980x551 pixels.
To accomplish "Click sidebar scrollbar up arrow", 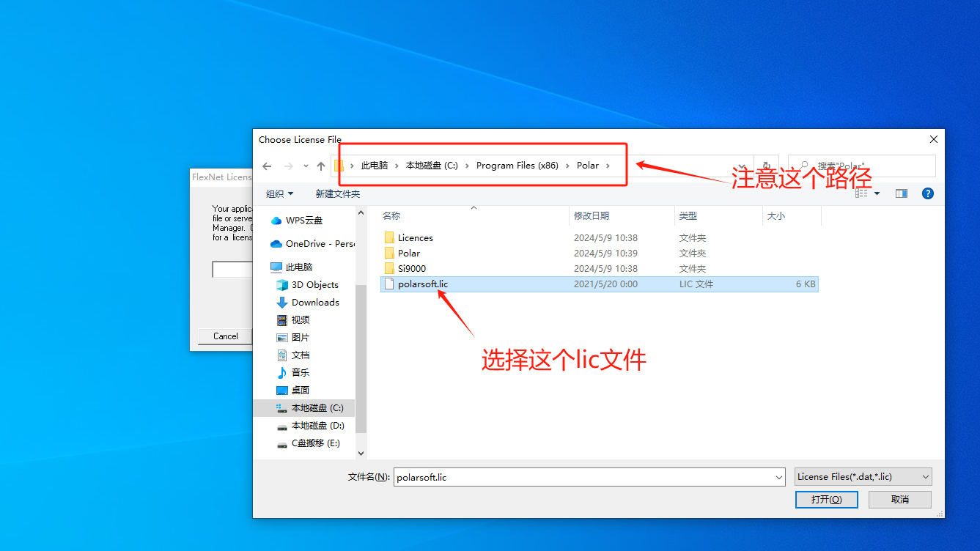I will click(x=361, y=212).
